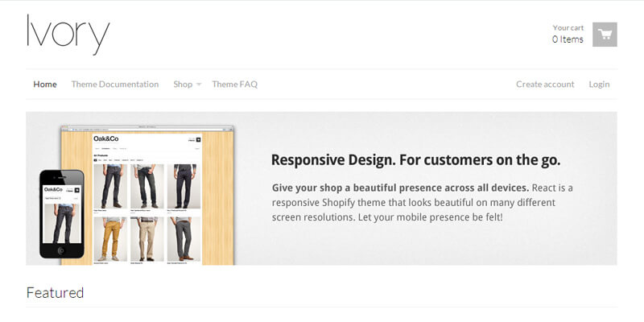Click the Oak&Co logo in browser mockup
Screen dimensions: 644x322
105,139
